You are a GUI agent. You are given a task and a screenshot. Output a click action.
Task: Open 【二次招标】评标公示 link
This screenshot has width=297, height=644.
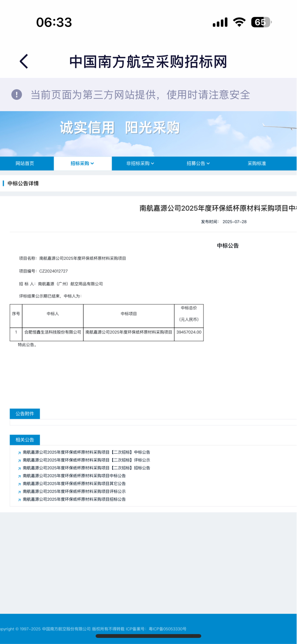tap(87, 460)
